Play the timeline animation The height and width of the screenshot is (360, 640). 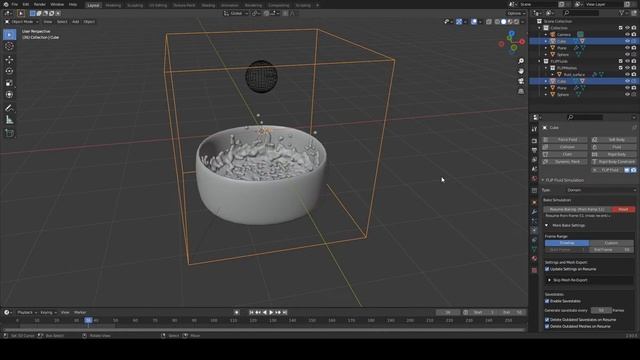click(271, 312)
